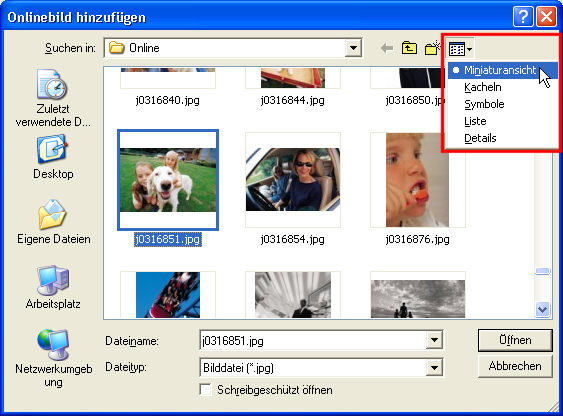Go to Arbeitsplatz in sidebar
Viewport: 563px width, 416px height.
53,287
